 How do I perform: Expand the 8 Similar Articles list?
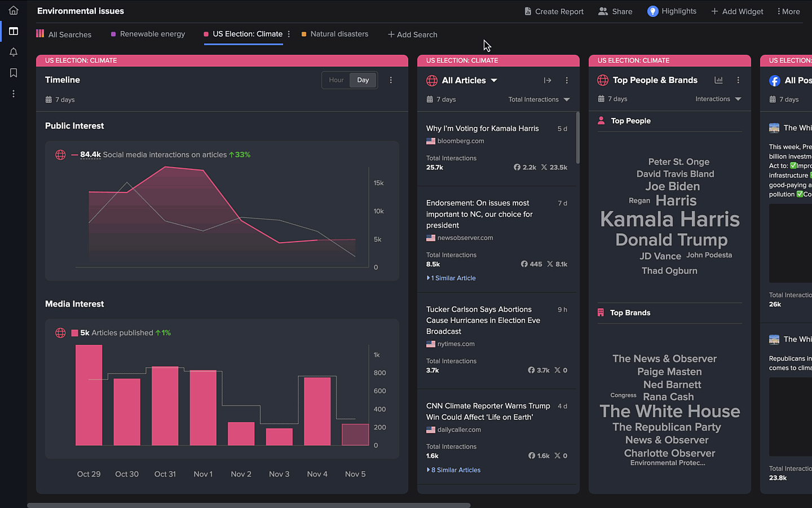pos(454,470)
